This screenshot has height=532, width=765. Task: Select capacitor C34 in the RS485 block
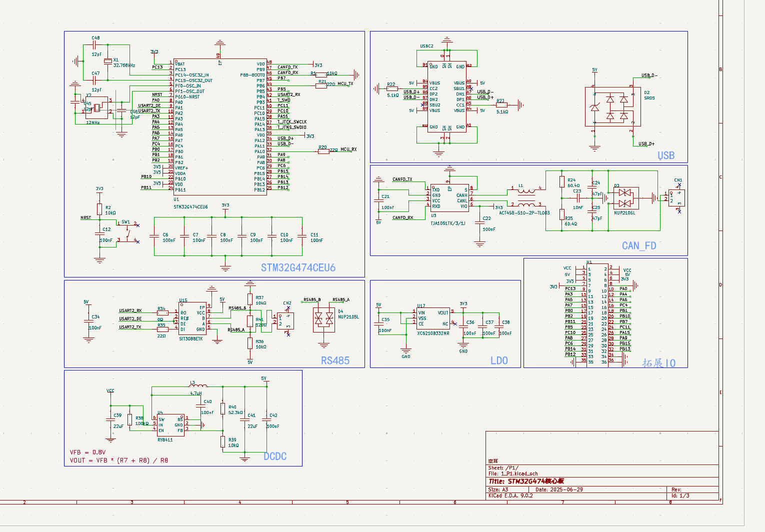(x=88, y=320)
